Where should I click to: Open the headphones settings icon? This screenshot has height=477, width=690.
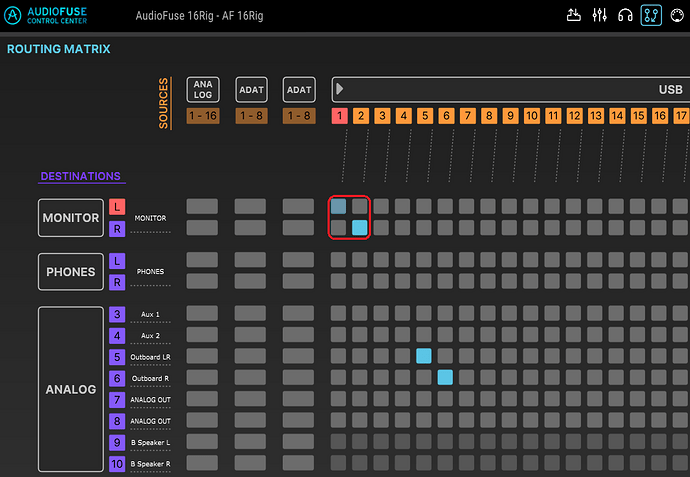[x=625, y=15]
